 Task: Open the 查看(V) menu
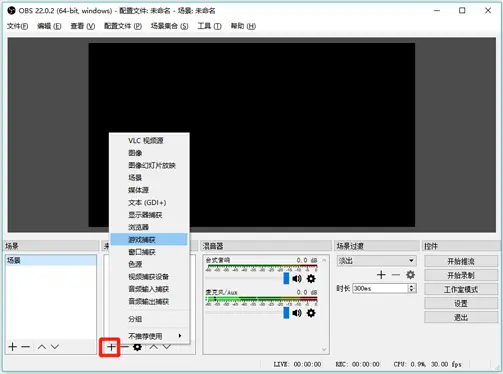coord(83,26)
